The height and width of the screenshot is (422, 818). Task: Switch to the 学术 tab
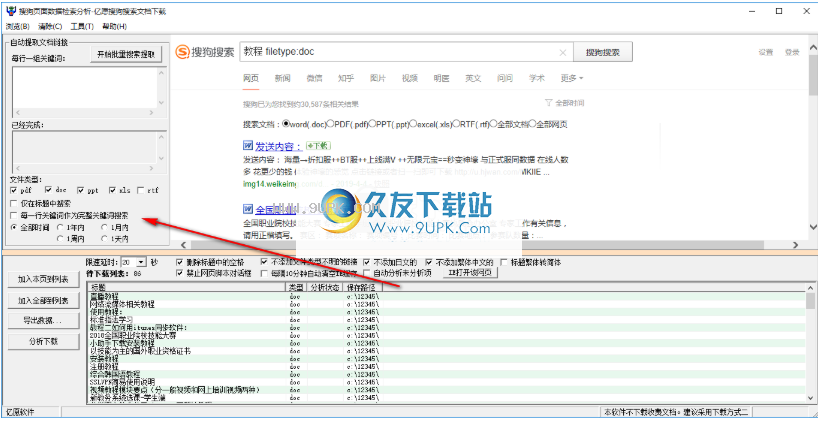[x=537, y=78]
